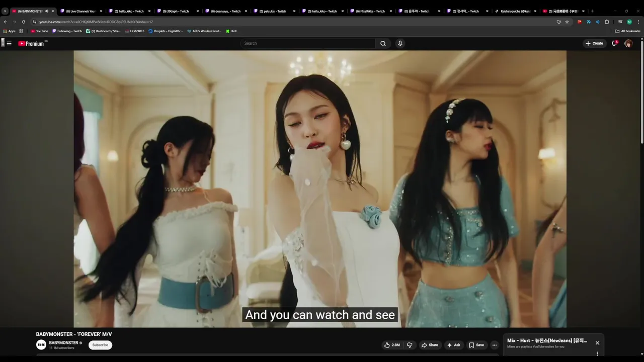Open the YouTube guide hamburger menu

point(9,43)
